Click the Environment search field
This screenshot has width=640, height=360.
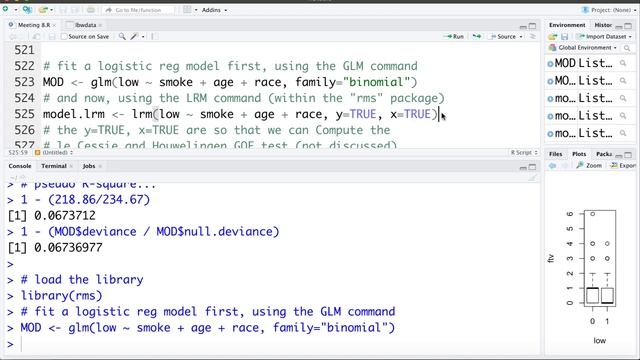click(x=627, y=48)
